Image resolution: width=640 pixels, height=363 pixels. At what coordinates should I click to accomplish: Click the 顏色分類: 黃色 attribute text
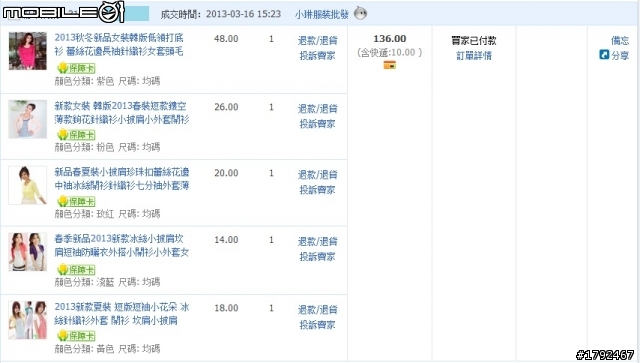pyautogui.click(x=84, y=349)
